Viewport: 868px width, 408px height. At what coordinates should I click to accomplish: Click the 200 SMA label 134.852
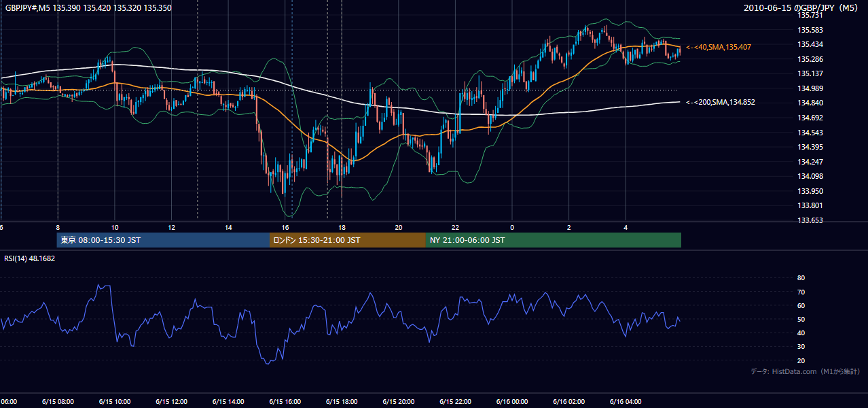[x=721, y=102]
